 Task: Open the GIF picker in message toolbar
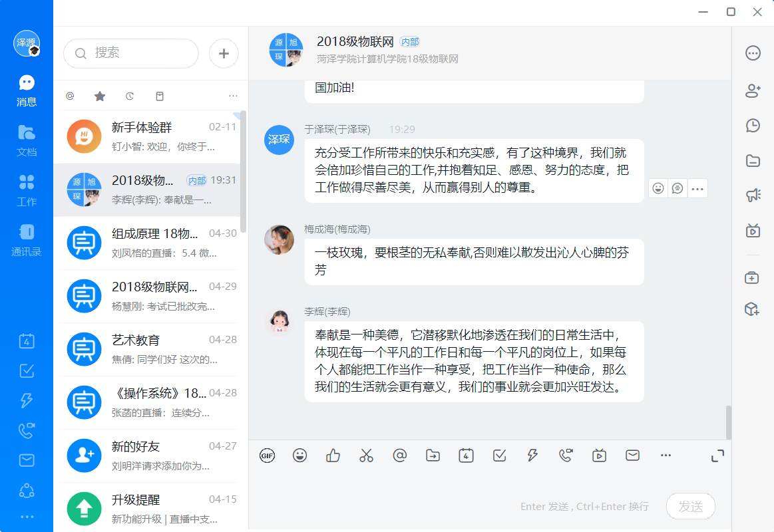click(267, 456)
